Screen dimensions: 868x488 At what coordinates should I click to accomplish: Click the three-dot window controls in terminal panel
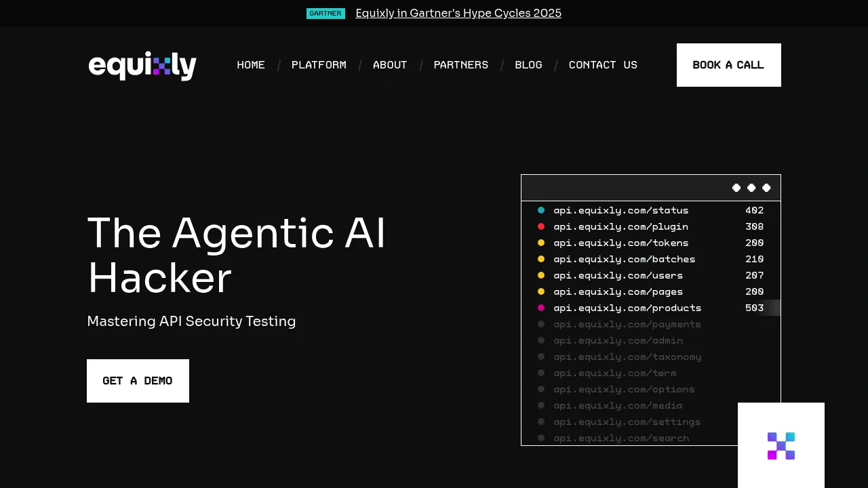click(x=751, y=188)
